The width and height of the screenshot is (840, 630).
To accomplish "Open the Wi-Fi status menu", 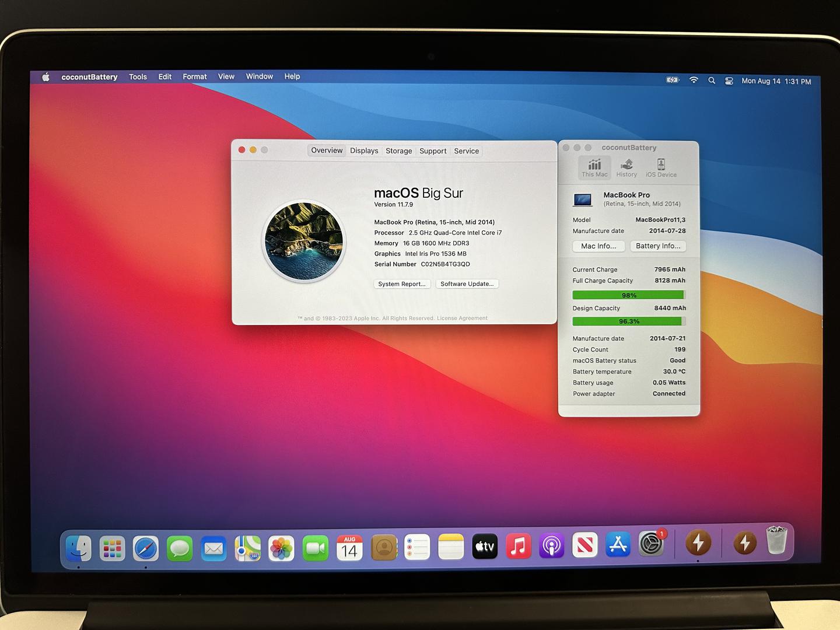I will coord(694,80).
